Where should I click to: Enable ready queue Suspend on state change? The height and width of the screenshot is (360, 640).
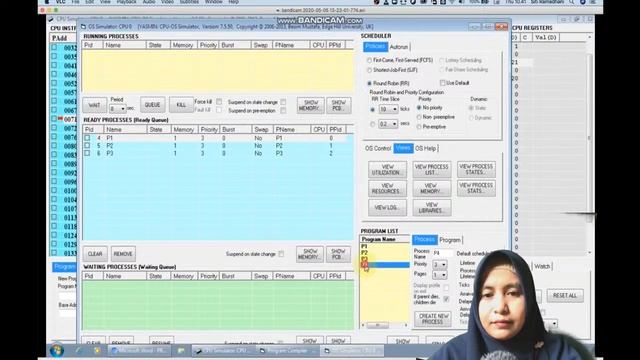point(281,254)
